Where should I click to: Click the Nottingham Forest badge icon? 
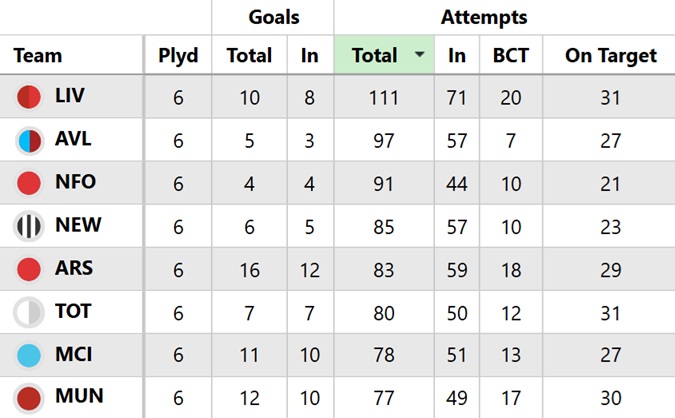29,183
